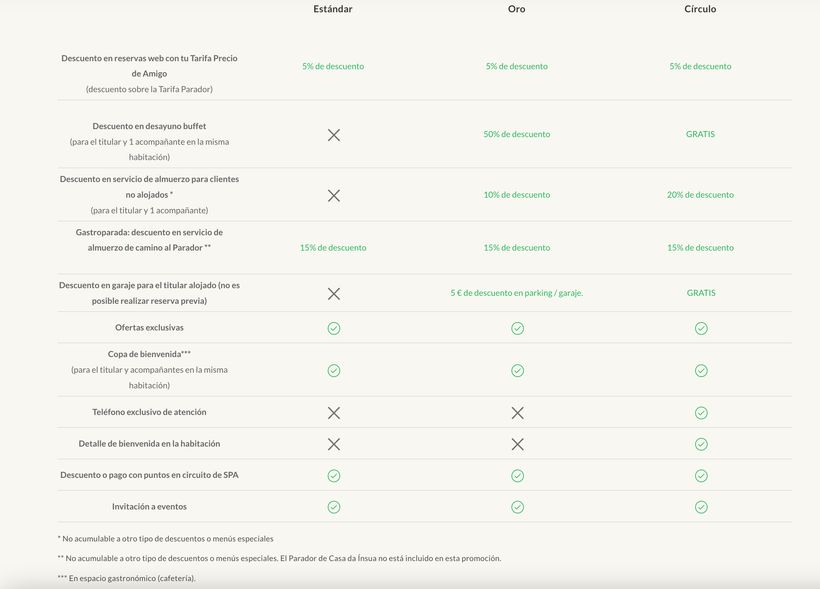Click 'Copa de bienvenida***' label

click(x=149, y=354)
